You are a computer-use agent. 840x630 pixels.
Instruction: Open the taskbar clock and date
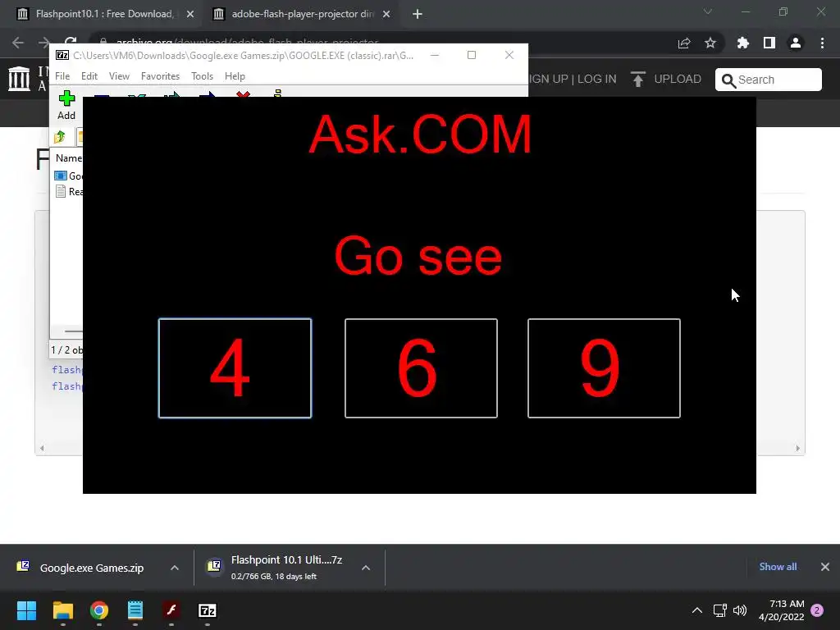tap(782, 610)
